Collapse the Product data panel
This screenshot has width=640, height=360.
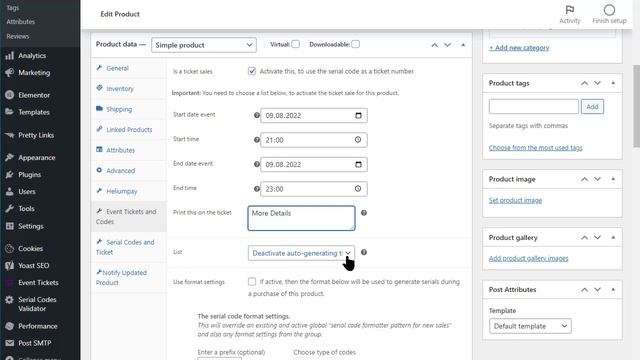pos(463,44)
